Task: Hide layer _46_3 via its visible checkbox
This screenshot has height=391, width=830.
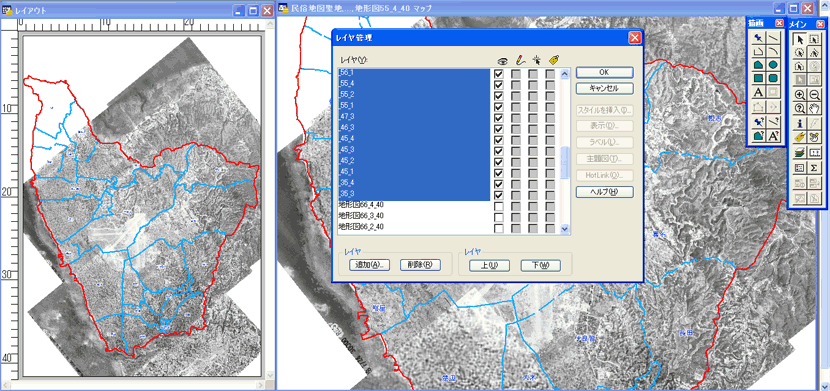Action: coord(498,129)
